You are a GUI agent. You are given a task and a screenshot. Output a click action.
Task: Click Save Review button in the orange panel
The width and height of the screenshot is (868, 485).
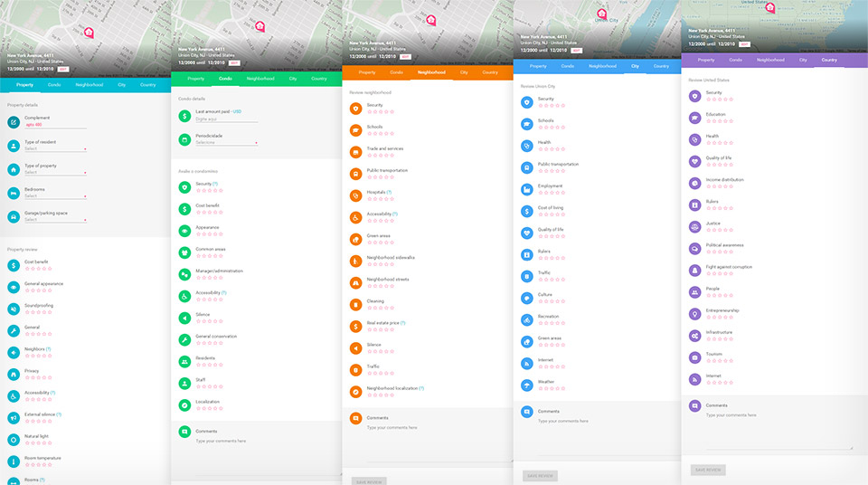pyautogui.click(x=369, y=480)
